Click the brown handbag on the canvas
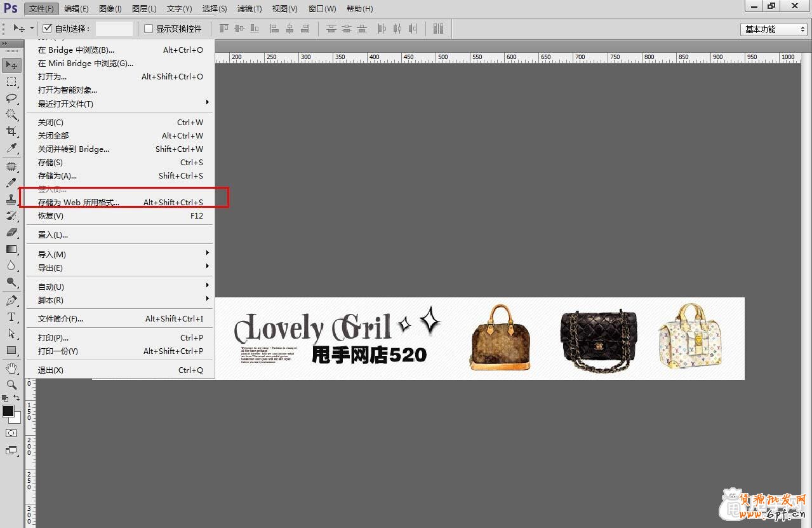812x528 pixels. point(500,338)
